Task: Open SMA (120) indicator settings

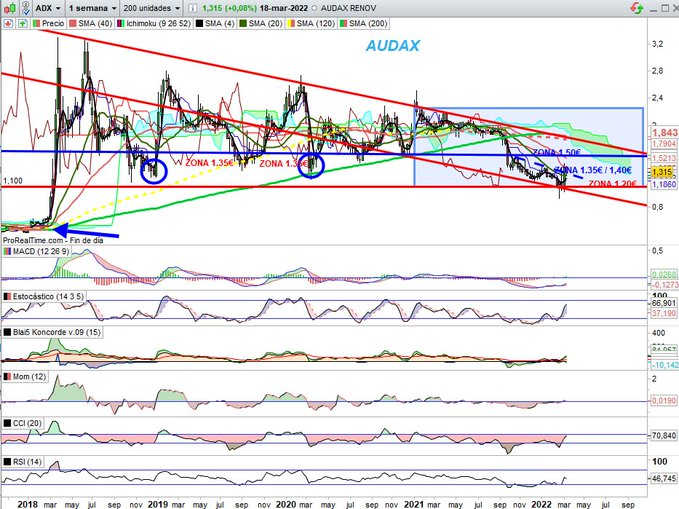Action: tap(311, 23)
